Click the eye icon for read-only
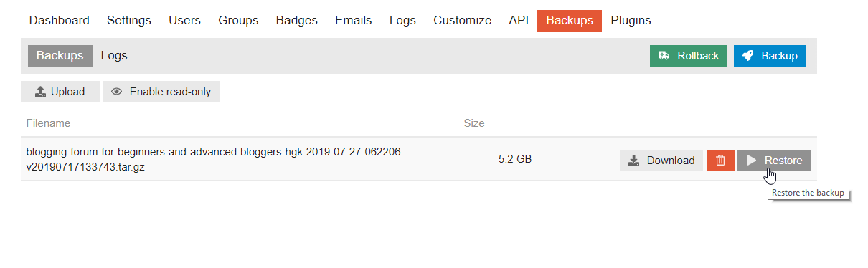This screenshot has width=868, height=268. pos(117,92)
